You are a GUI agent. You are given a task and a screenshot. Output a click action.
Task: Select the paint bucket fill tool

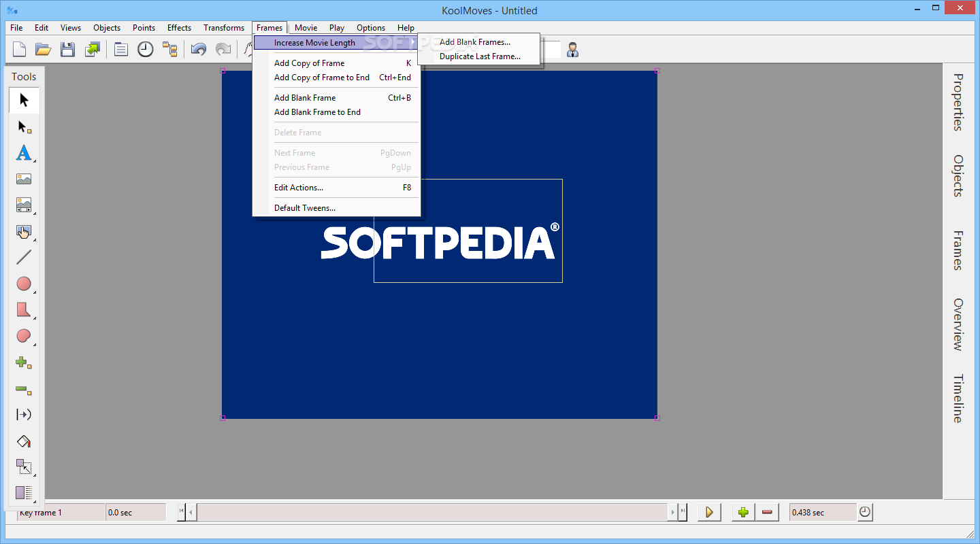coord(24,441)
